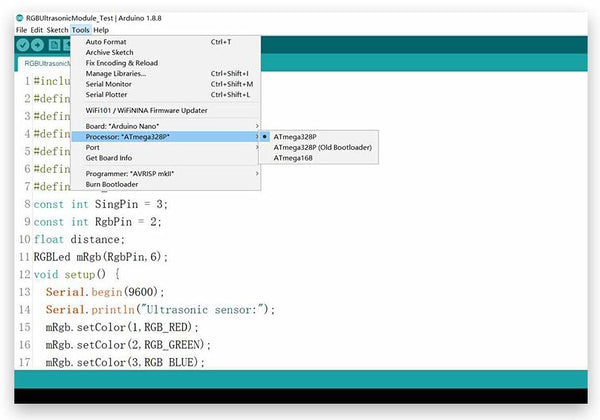The height and width of the screenshot is (420, 600).
Task: Expand the Port submenu
Action: point(94,147)
